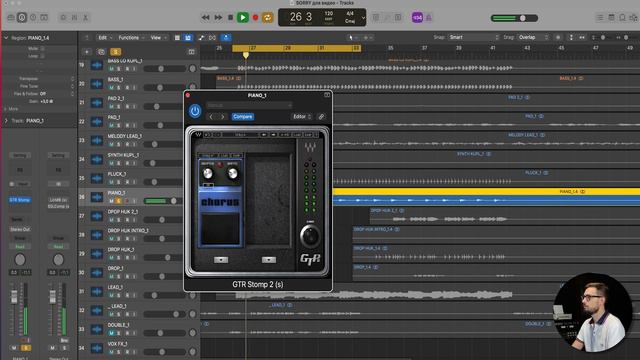Mute the DOUBLE_1 track
The image size is (640, 360).
point(111,333)
